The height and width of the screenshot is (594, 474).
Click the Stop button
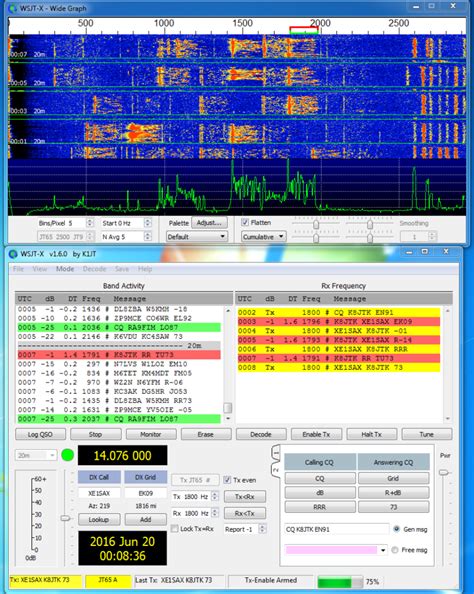[95, 435]
